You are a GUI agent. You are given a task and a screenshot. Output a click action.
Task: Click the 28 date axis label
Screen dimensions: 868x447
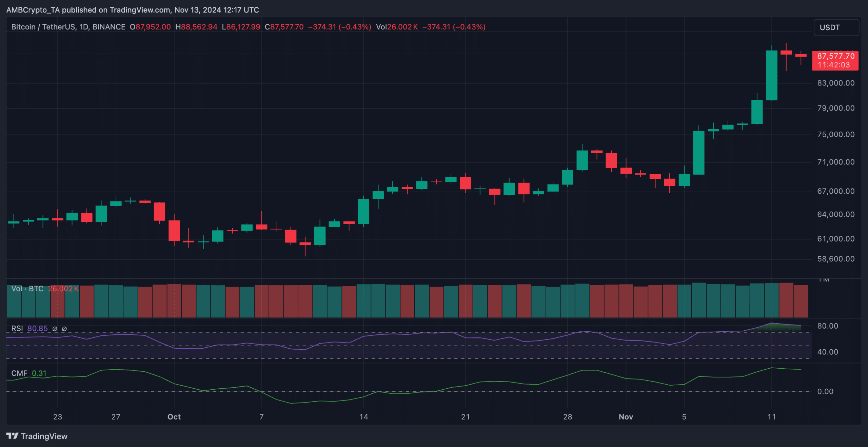pos(568,417)
